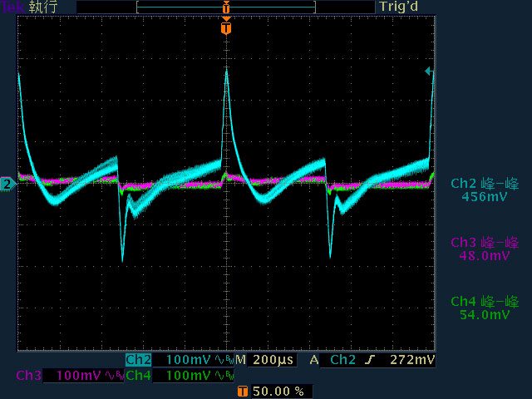The width and height of the screenshot is (532, 399).
Task: Click the Ch2 bandwidth limit coupling icon
Action: [222, 360]
